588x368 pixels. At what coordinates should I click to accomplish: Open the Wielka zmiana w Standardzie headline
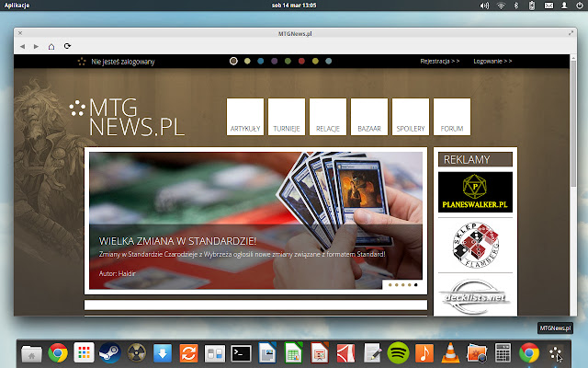click(177, 241)
